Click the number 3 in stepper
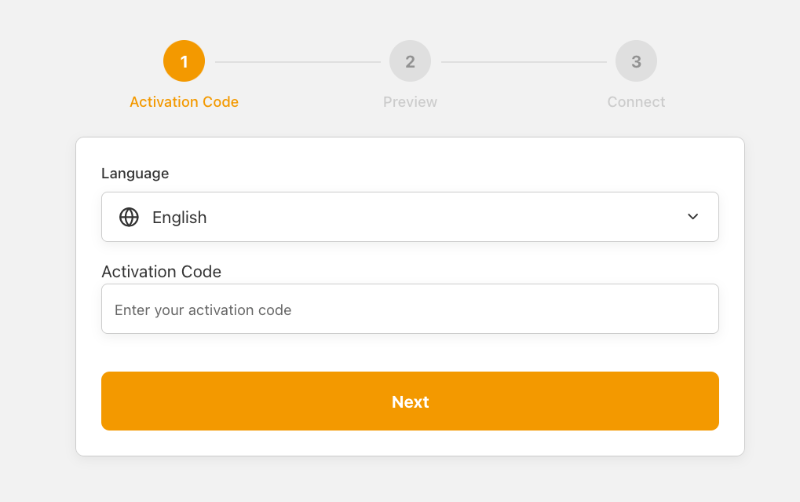 point(636,62)
